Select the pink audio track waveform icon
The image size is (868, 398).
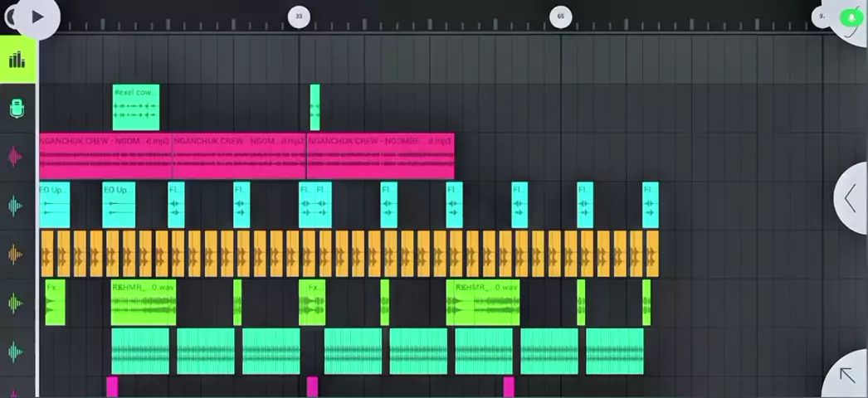[16, 157]
